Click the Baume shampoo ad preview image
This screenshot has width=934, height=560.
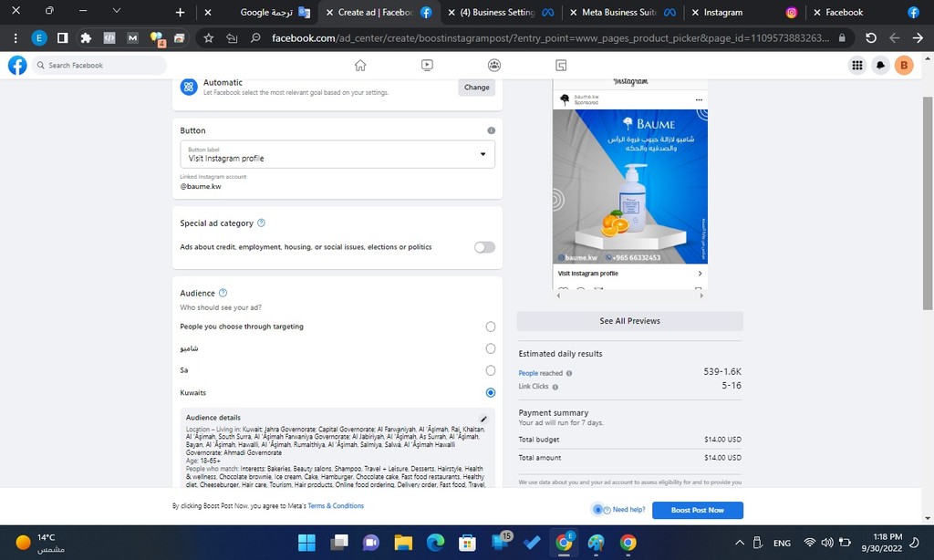[x=630, y=186]
